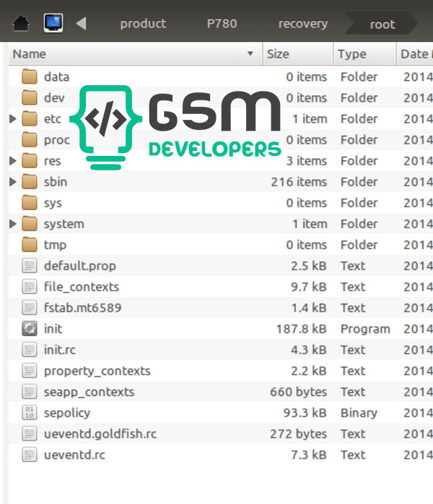Screen dimensions: 433x504
Task: Click the property_contexts file icon
Action: (x=30, y=370)
